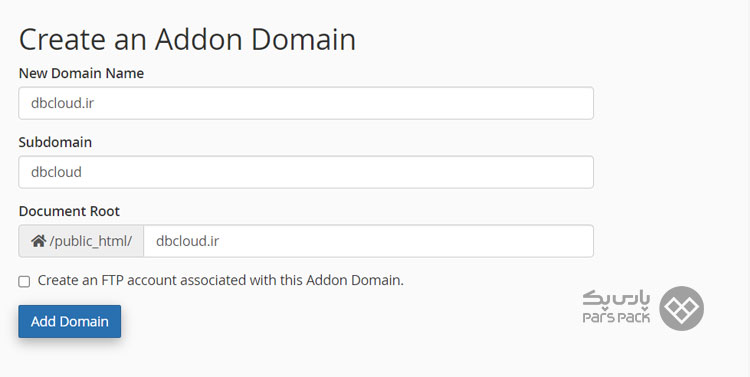750x377 pixels.
Task: Click the word FTP in checkbox label
Action: coord(112,280)
